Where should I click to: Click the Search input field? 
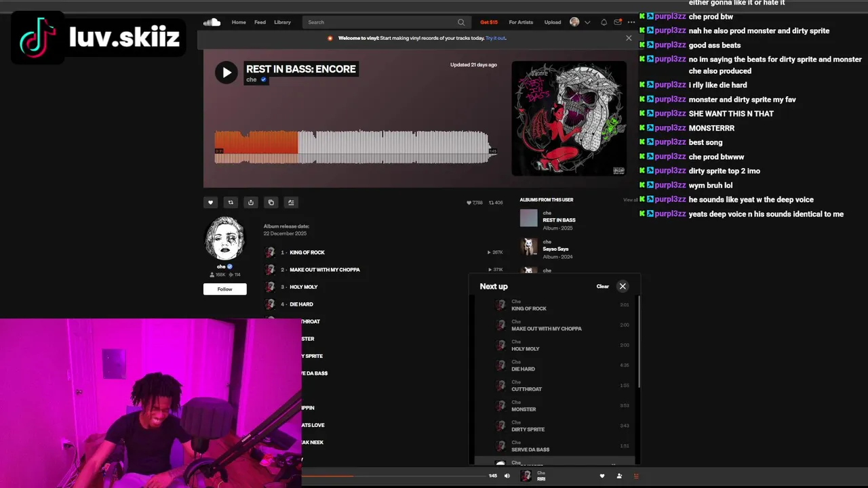click(386, 22)
